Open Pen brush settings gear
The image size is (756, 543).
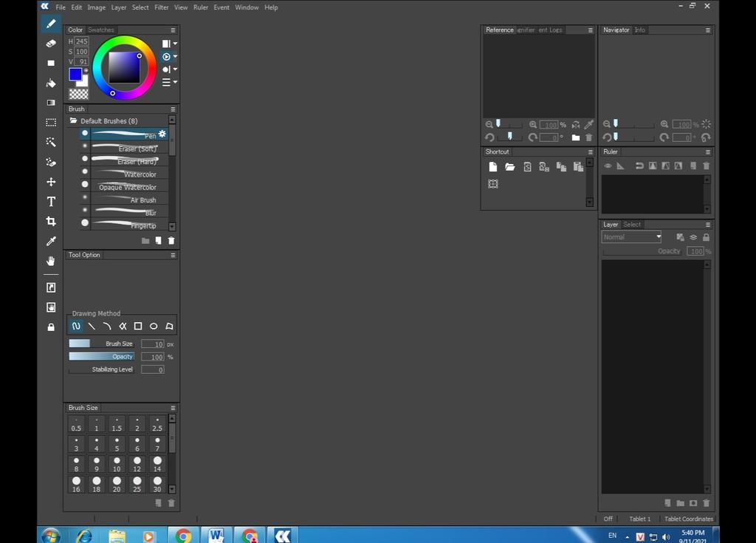tap(162, 134)
